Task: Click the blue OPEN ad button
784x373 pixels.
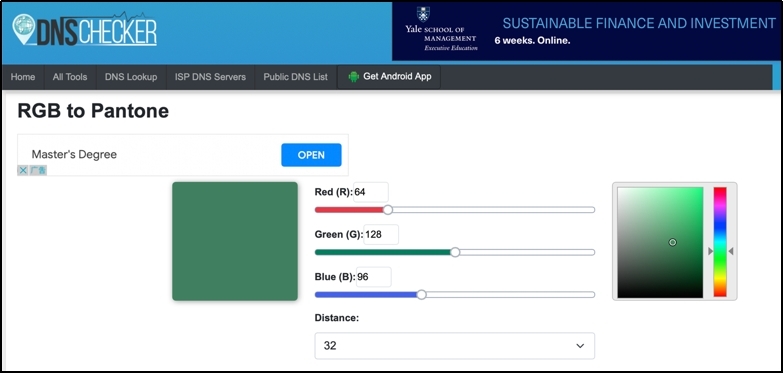Action: 311,155
